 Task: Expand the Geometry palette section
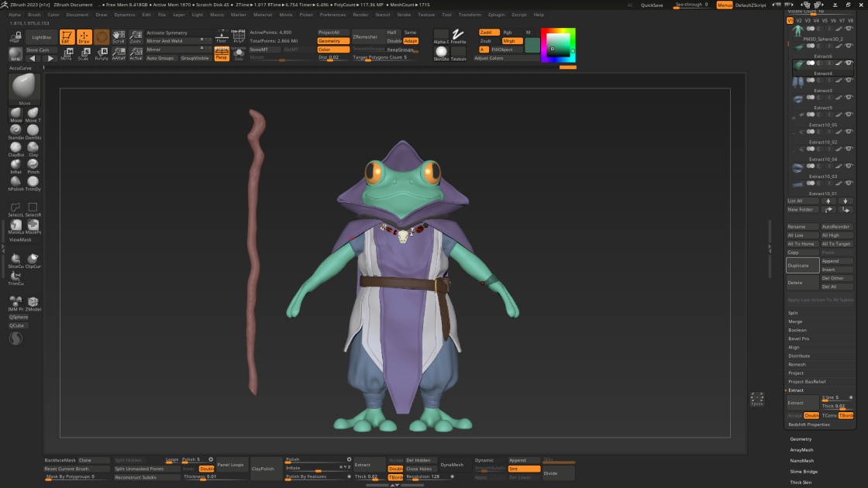(x=801, y=438)
